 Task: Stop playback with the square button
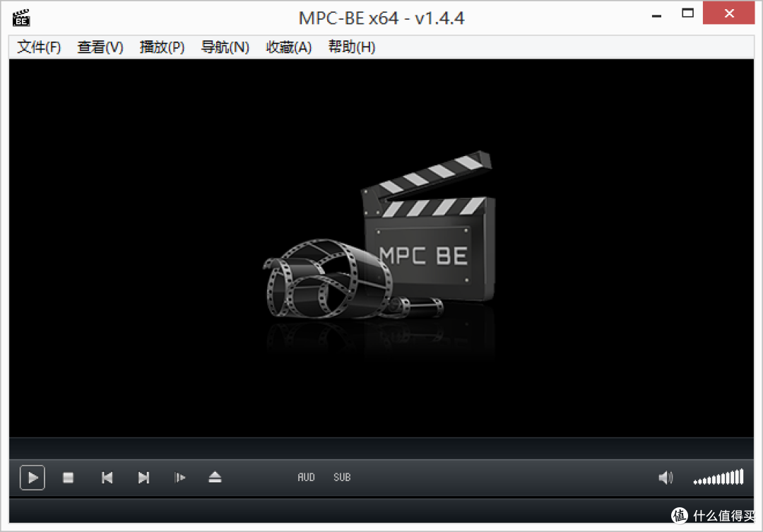click(x=68, y=478)
